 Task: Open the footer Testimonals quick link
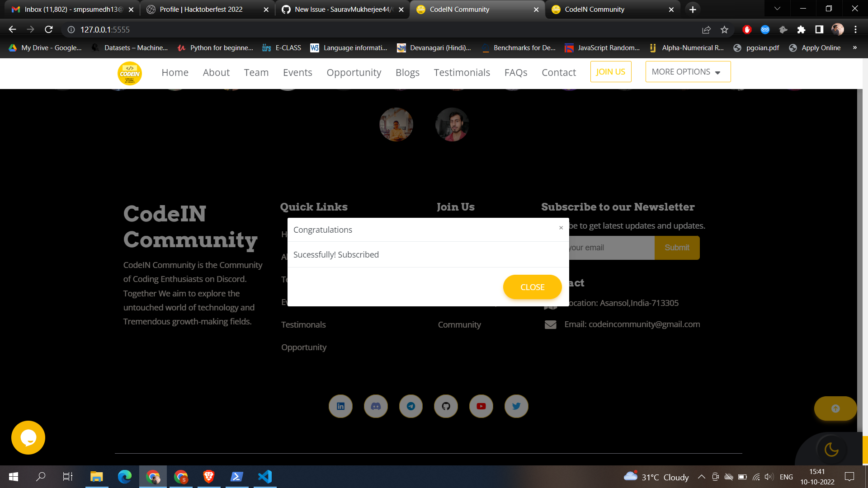[x=303, y=324]
